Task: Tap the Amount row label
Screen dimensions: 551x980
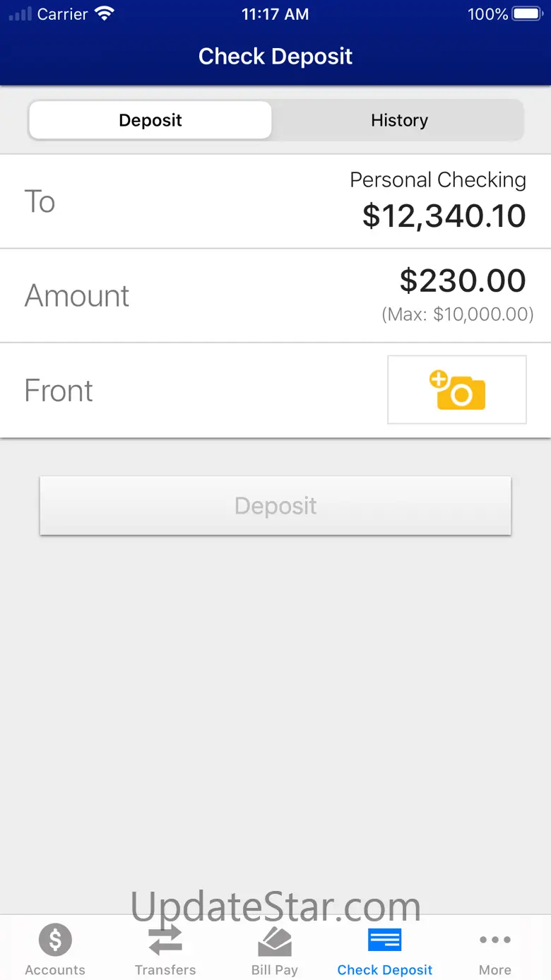Action: 77,295
